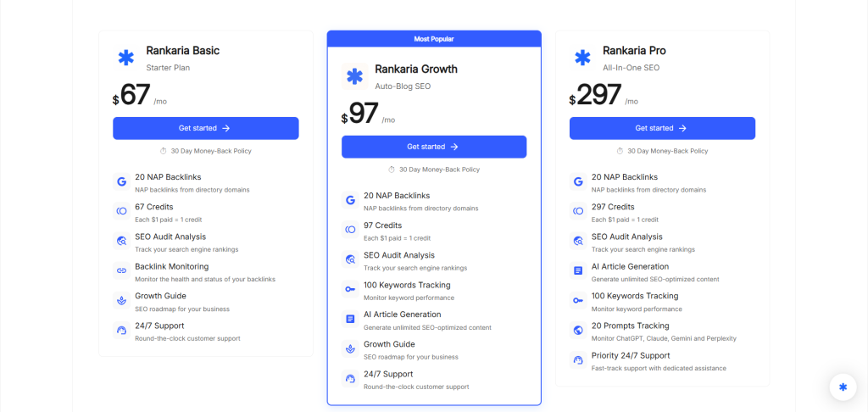
Task: Click 24/7 Support headset icon in Basic plan
Action: pyautogui.click(x=122, y=330)
